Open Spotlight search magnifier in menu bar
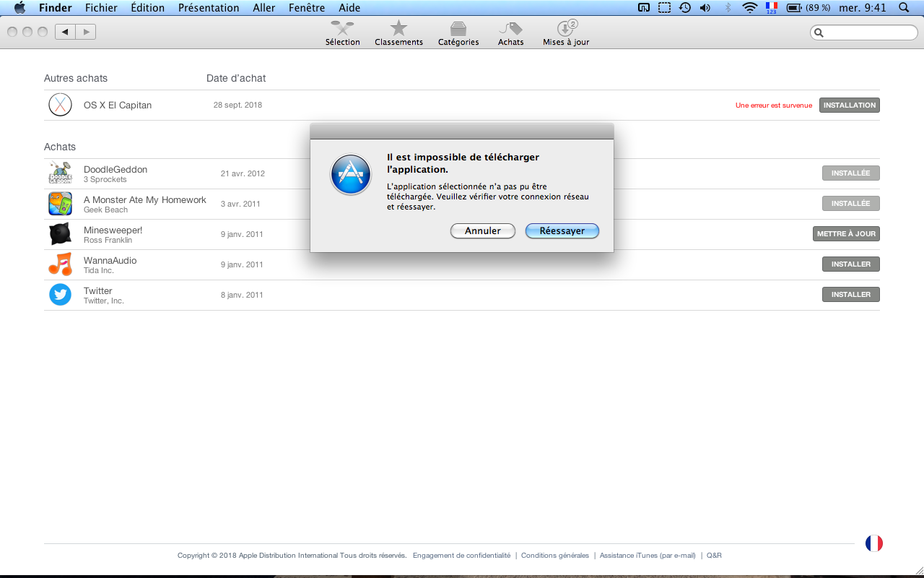The image size is (924, 578). pos(904,8)
